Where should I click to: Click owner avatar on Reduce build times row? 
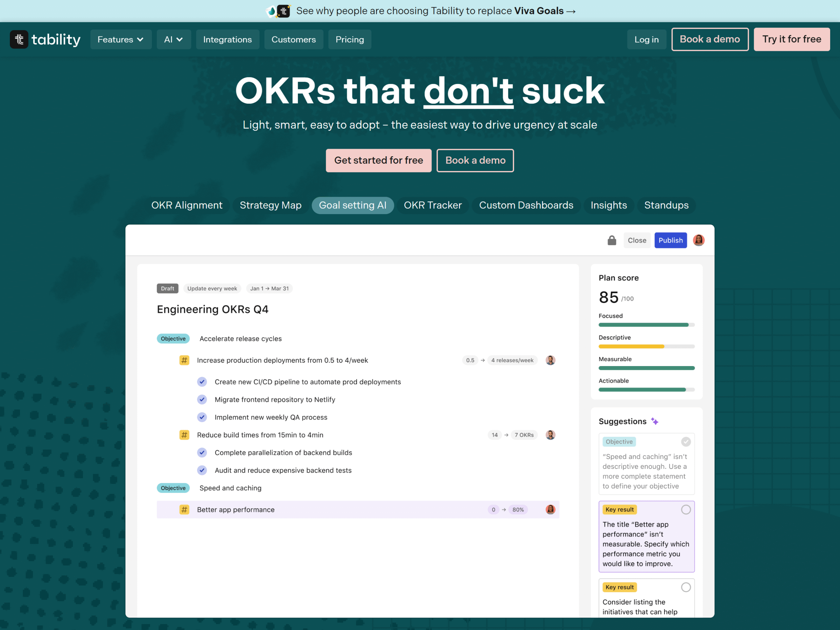(x=550, y=435)
